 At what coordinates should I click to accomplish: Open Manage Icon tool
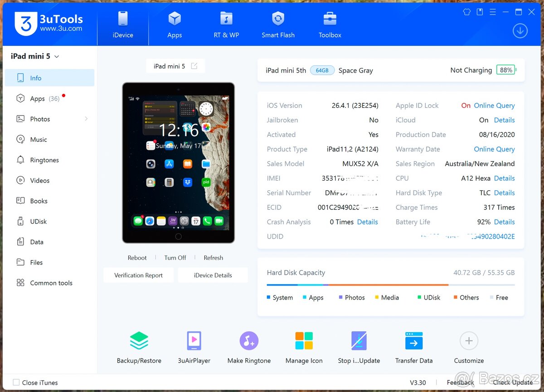(304, 348)
